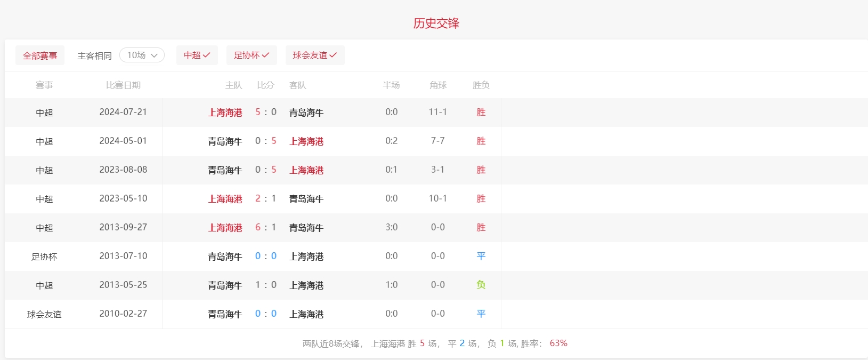Select the 主客相同 filter option
Viewport: 868px width, 360px height.
(x=94, y=56)
